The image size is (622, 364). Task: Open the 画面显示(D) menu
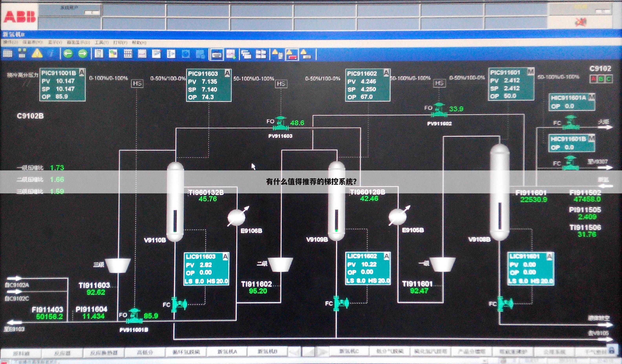[78, 42]
